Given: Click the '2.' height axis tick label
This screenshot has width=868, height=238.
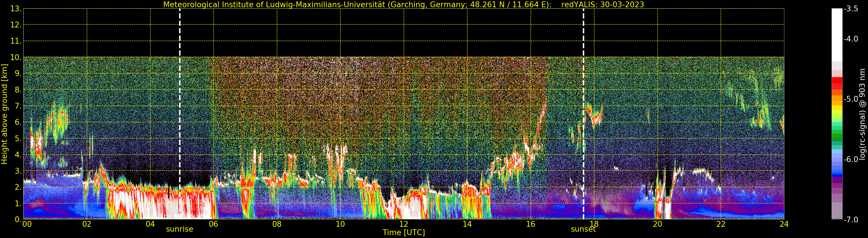Looking at the screenshot, I should [x=18, y=187].
